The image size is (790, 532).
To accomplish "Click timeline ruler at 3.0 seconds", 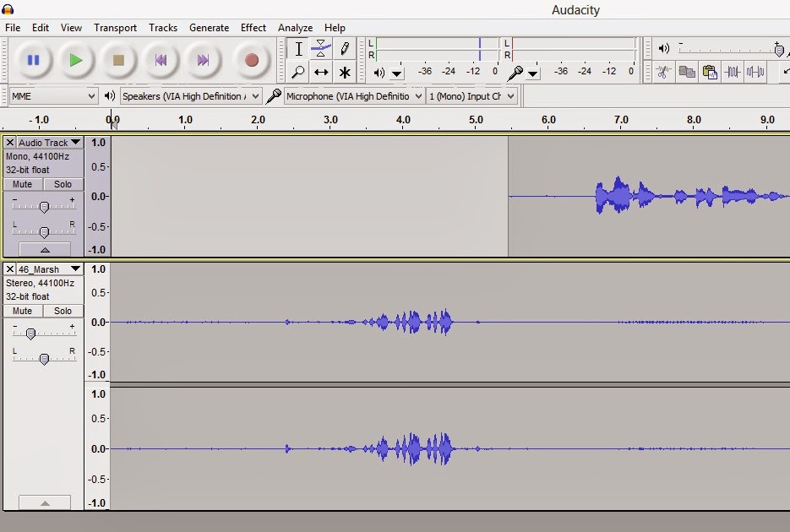I will [330, 120].
